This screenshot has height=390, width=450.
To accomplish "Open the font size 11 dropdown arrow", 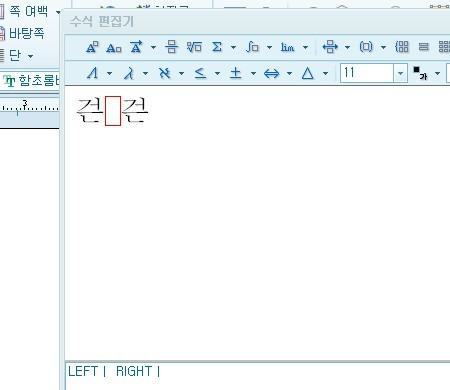I will [400, 73].
